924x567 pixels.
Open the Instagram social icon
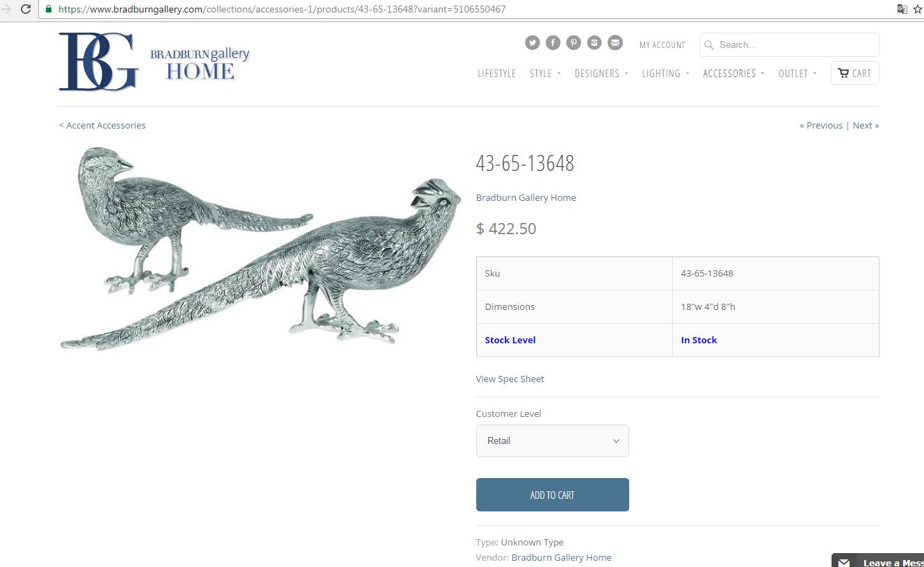point(594,43)
